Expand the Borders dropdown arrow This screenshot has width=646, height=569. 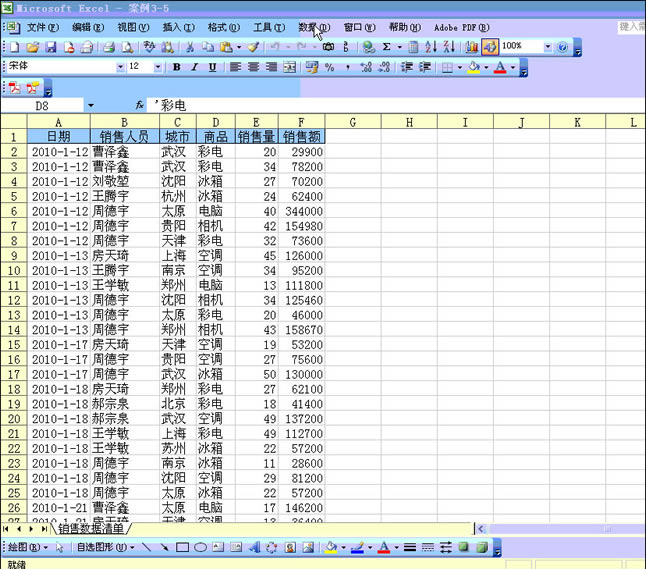pyautogui.click(x=460, y=67)
